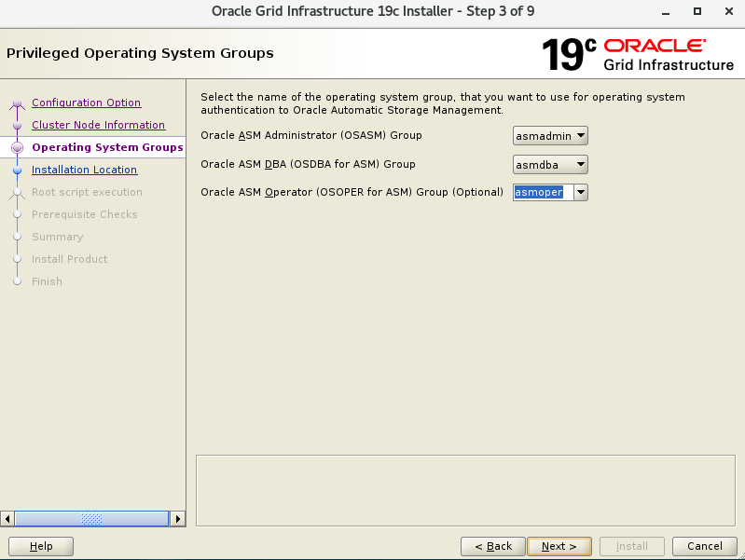Click the Installation Location step bullet

[x=17, y=170]
